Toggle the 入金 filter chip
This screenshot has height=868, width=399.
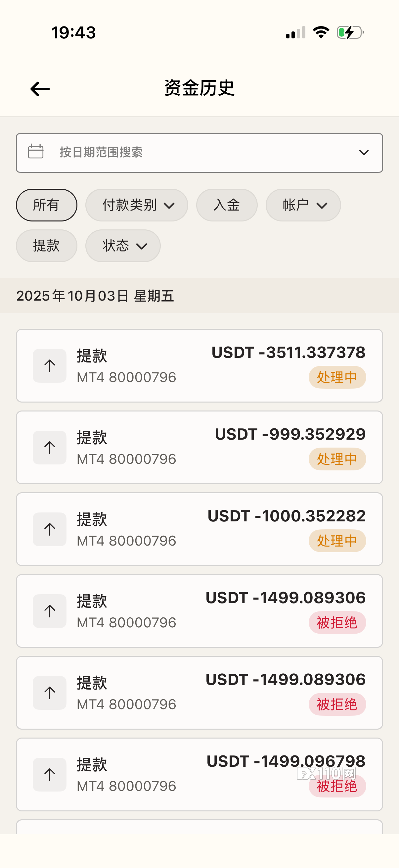(x=227, y=205)
